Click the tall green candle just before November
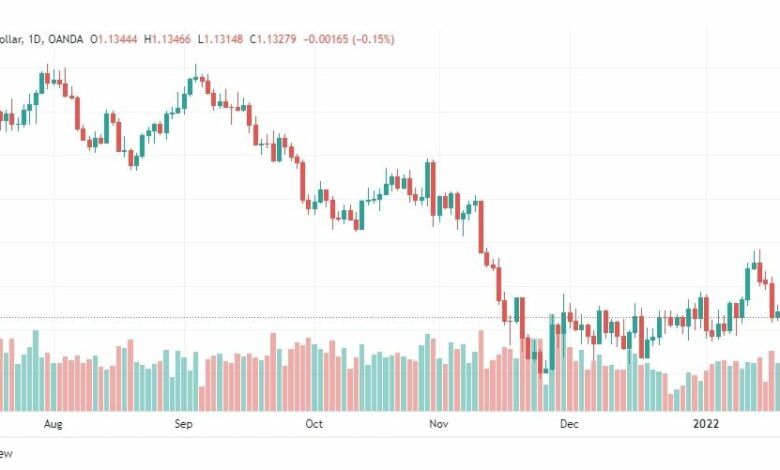This screenshot has width=780, height=470. pos(427,180)
